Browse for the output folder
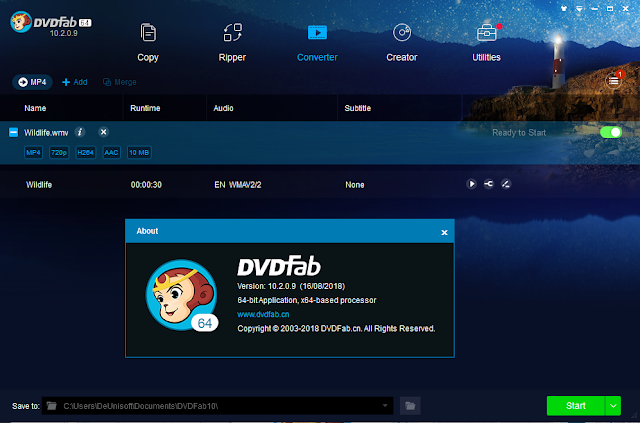Screen dimensions: 640x423 point(410,406)
